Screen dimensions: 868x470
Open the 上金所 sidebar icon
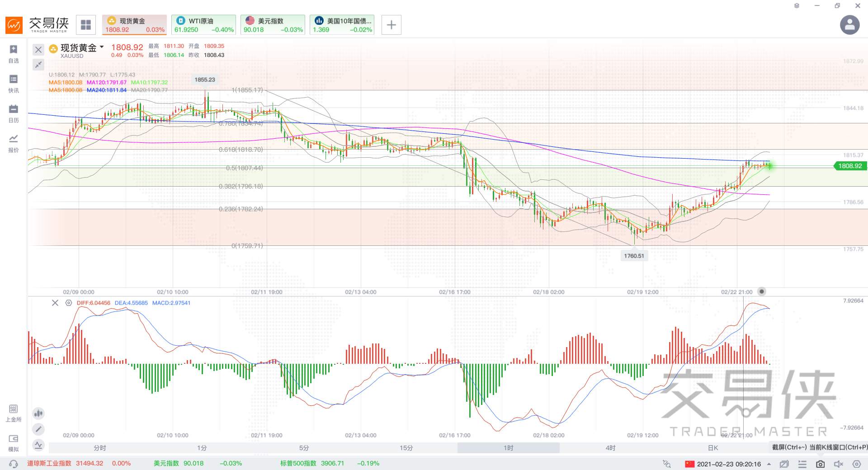14,413
